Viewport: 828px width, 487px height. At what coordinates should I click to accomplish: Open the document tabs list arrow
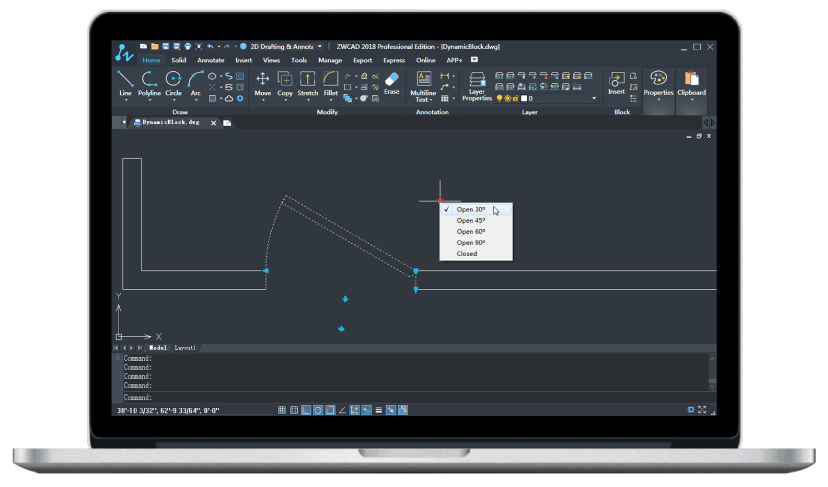tap(124, 123)
